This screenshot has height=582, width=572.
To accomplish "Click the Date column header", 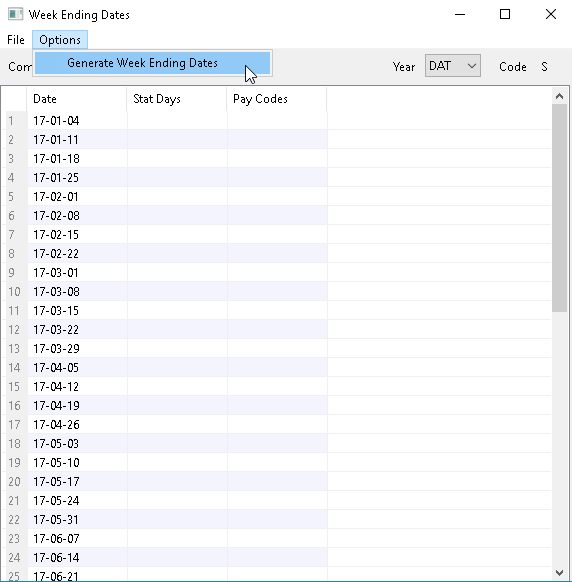I will (x=77, y=99).
